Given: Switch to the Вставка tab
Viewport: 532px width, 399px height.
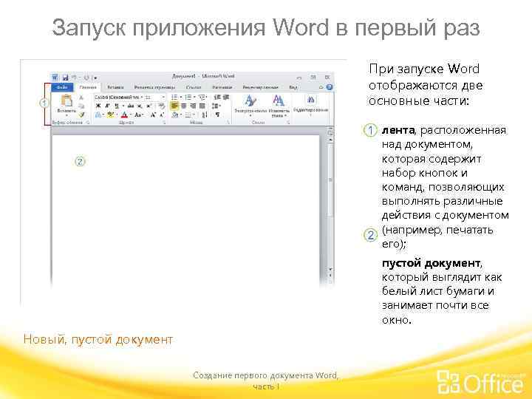Looking at the screenshot, I should (115, 87).
